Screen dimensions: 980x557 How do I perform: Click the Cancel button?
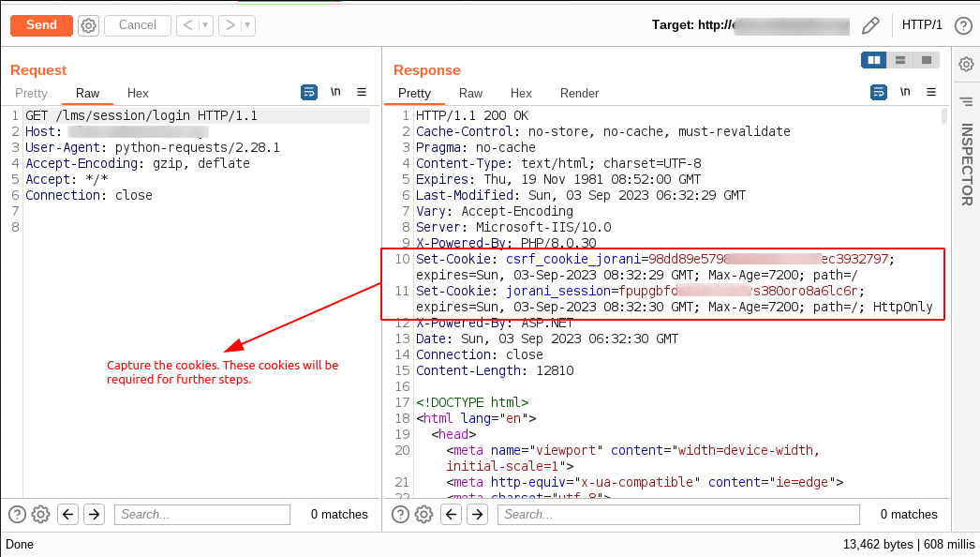(138, 25)
